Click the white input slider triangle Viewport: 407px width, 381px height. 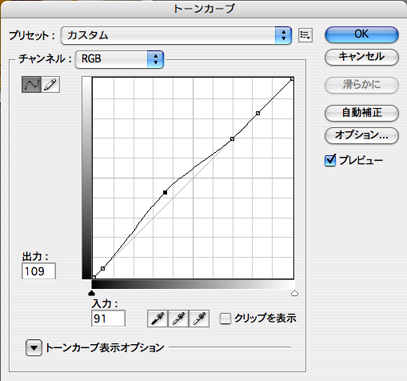coord(294,293)
